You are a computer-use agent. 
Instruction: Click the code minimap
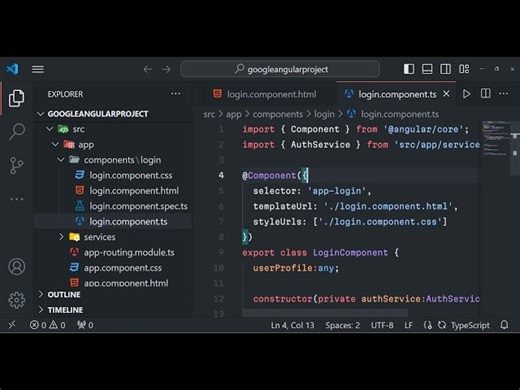[496, 140]
